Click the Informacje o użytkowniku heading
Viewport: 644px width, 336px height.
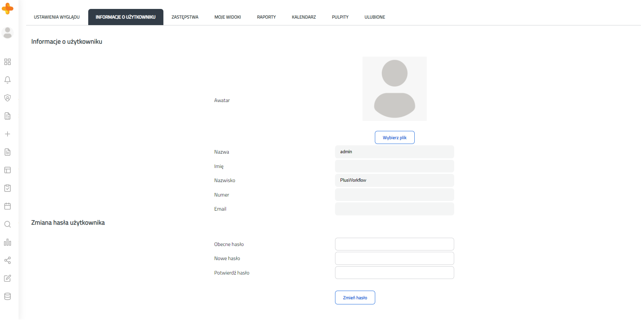[x=67, y=42]
